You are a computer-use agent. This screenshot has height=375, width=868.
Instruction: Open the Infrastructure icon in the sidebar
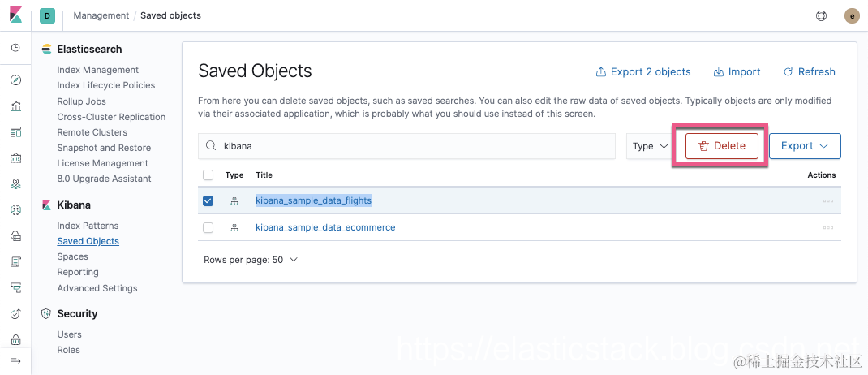pyautogui.click(x=15, y=235)
